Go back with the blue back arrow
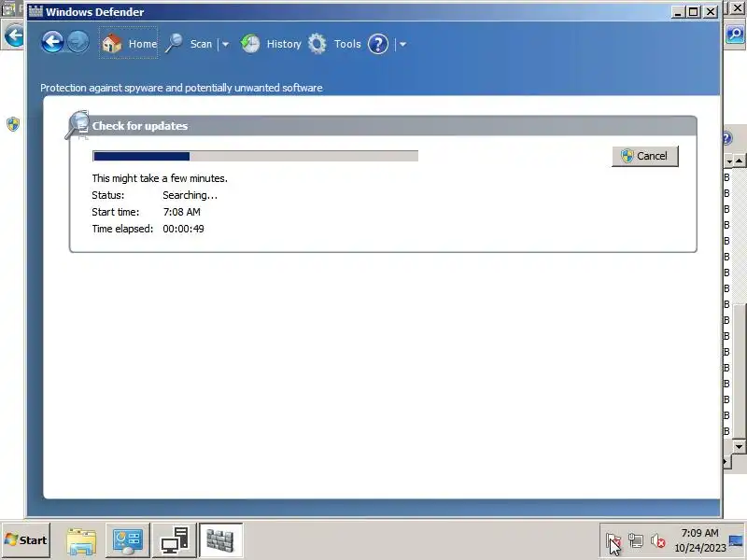Viewport: 747px width, 560px height. 52,42
